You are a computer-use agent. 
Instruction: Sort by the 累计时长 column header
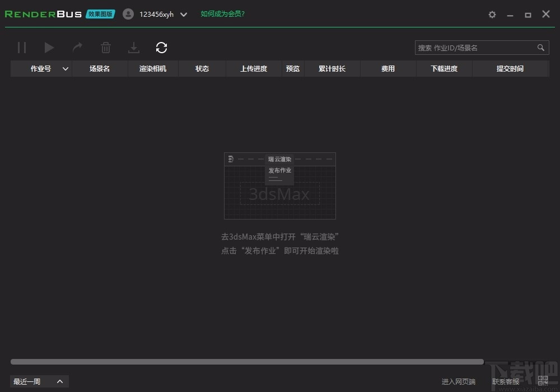click(x=332, y=68)
